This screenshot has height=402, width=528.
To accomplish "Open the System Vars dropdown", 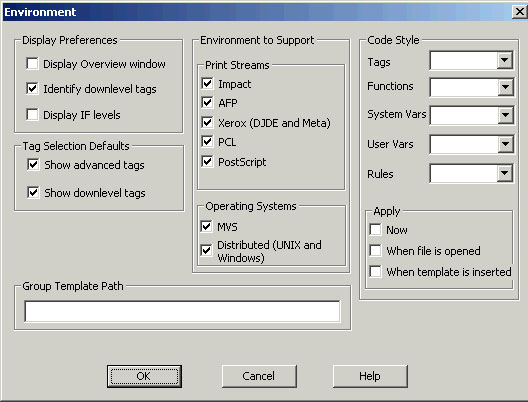I will coord(505,115).
